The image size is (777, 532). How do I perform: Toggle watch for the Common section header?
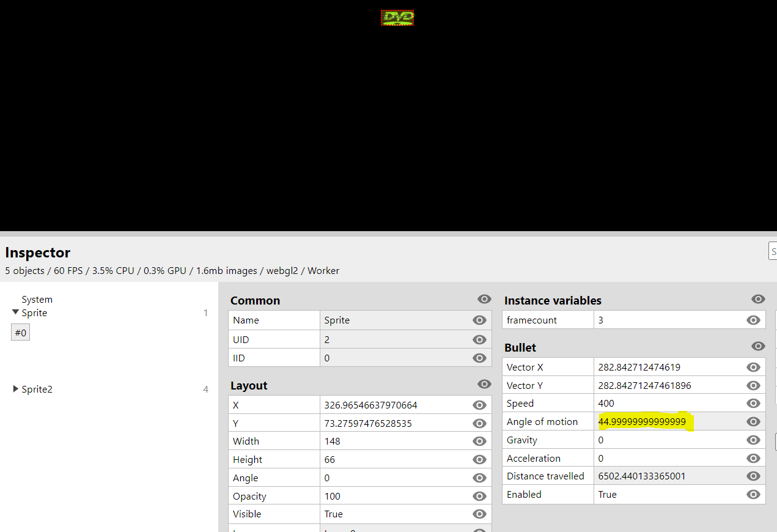484,299
